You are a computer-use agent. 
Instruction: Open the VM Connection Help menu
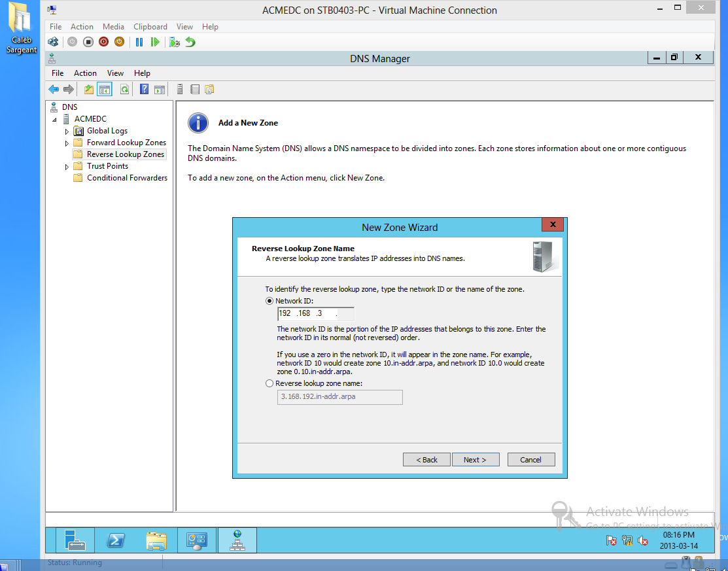coord(210,26)
